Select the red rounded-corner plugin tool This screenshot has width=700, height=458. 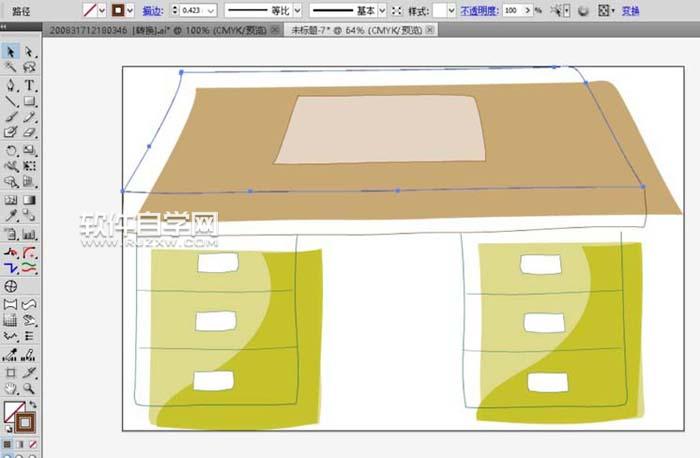pyautogui.click(x=29, y=253)
